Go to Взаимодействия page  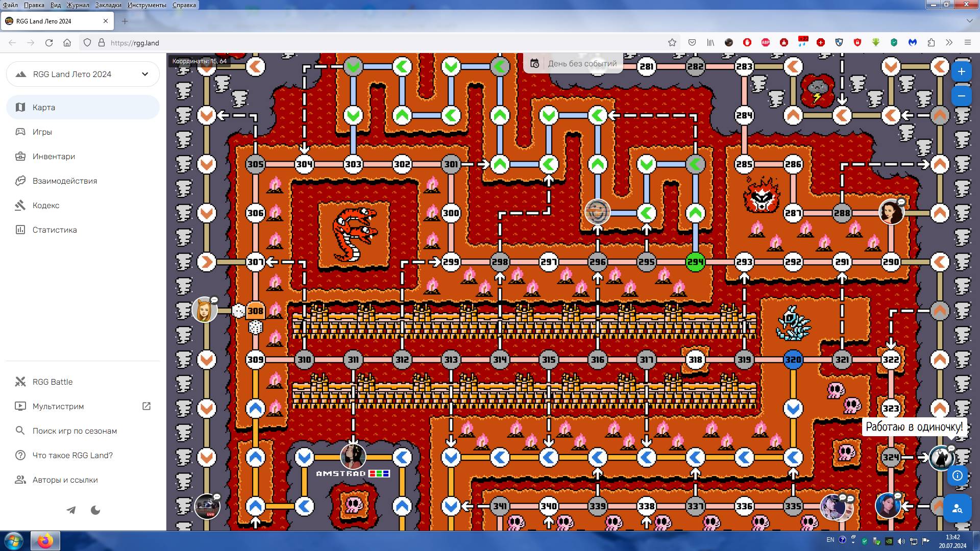coord(65,181)
